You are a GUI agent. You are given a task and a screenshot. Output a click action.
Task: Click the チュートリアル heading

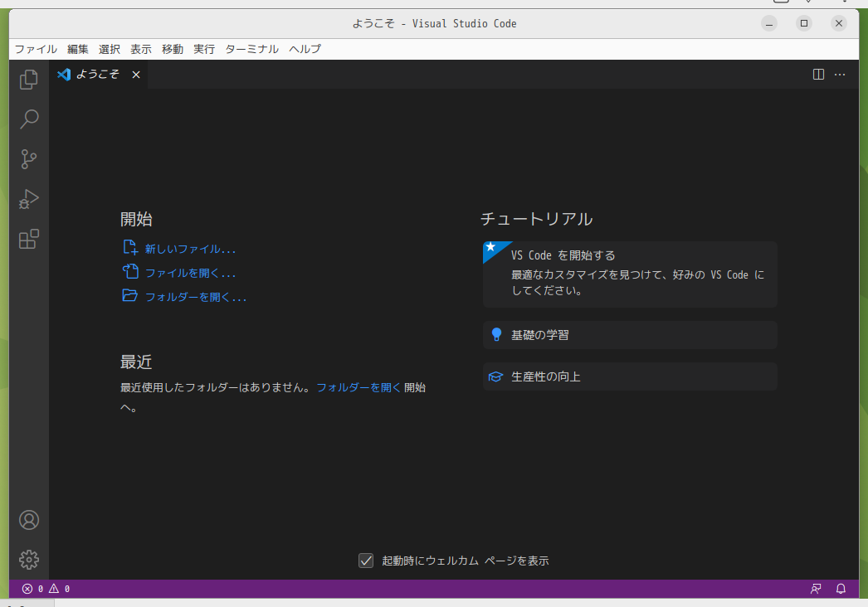[x=536, y=219]
